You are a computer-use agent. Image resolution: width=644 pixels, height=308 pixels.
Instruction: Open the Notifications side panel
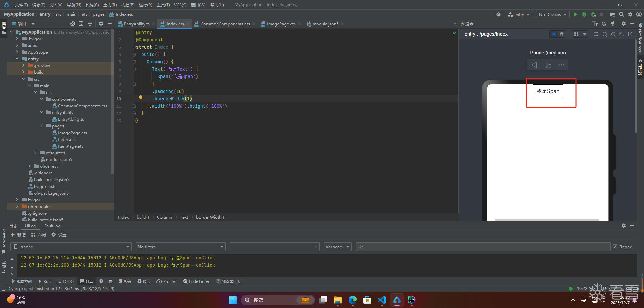(640, 38)
